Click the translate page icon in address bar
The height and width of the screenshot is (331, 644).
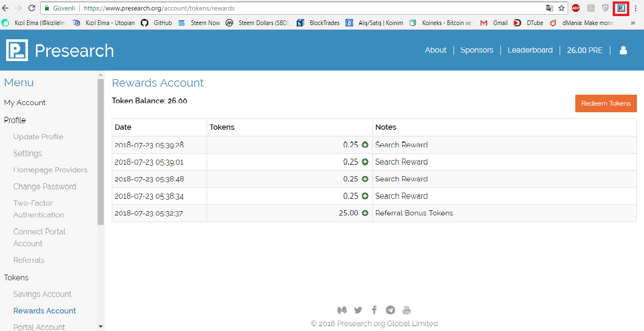coord(549,8)
